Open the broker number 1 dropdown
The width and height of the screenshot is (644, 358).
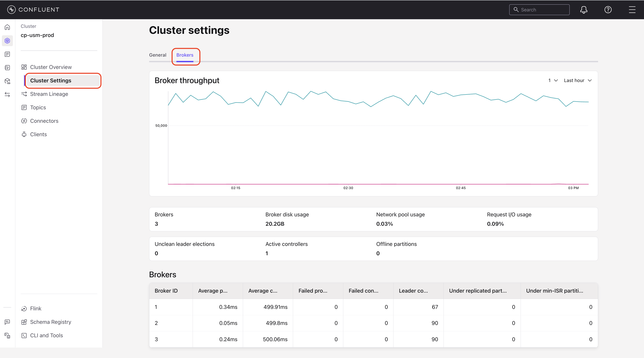[x=553, y=81]
